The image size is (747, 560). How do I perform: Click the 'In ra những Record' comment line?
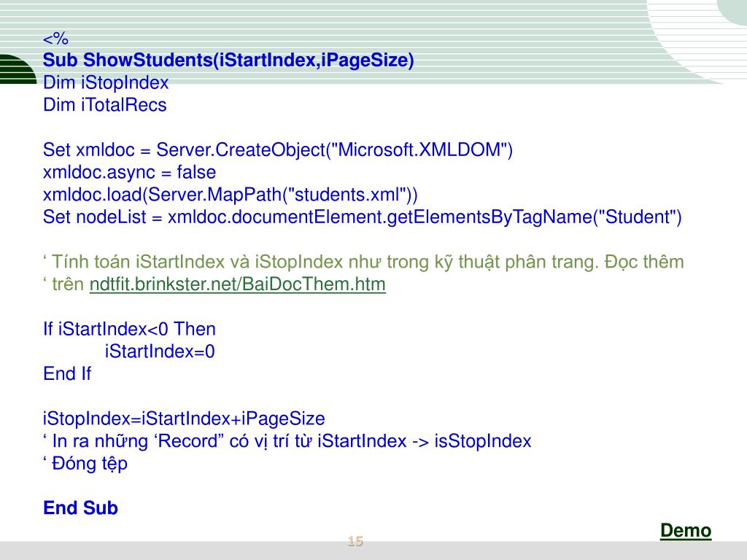pyautogui.click(x=287, y=441)
